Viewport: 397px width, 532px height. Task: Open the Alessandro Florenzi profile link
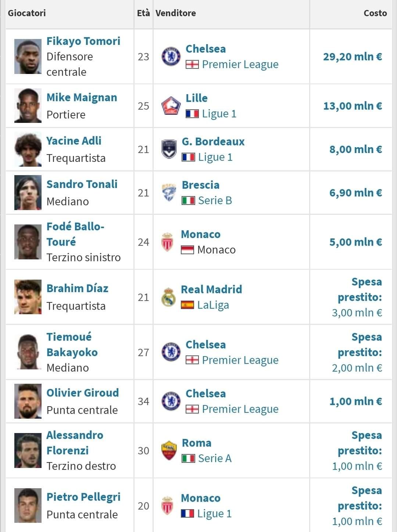75,443
